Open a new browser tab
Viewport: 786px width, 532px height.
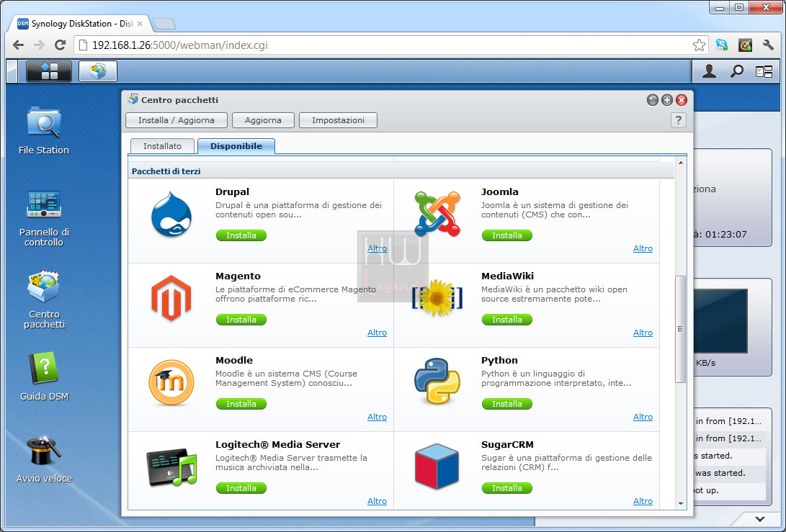point(164,24)
